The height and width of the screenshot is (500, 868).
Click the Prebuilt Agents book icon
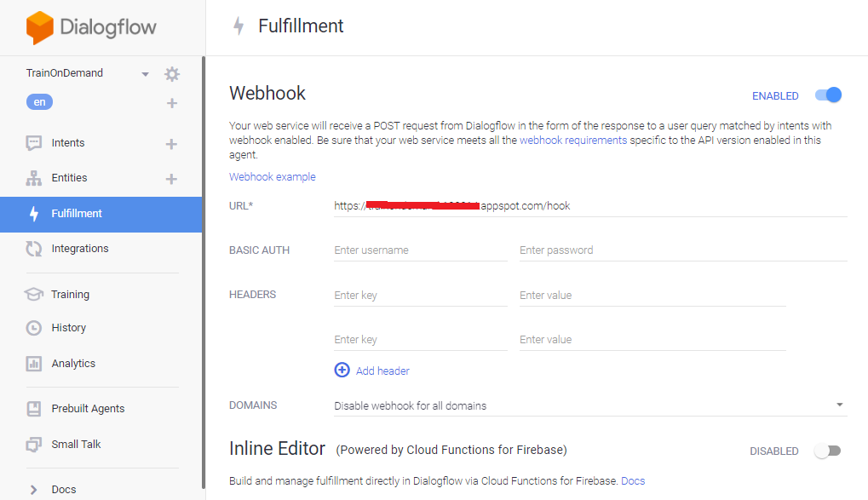(x=34, y=409)
